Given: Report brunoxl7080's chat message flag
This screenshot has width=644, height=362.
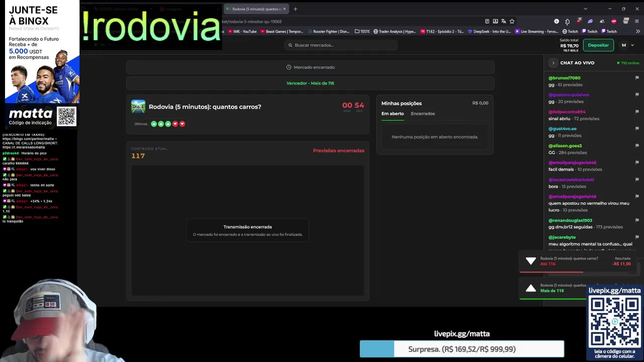Looking at the screenshot, I should click(637, 78).
